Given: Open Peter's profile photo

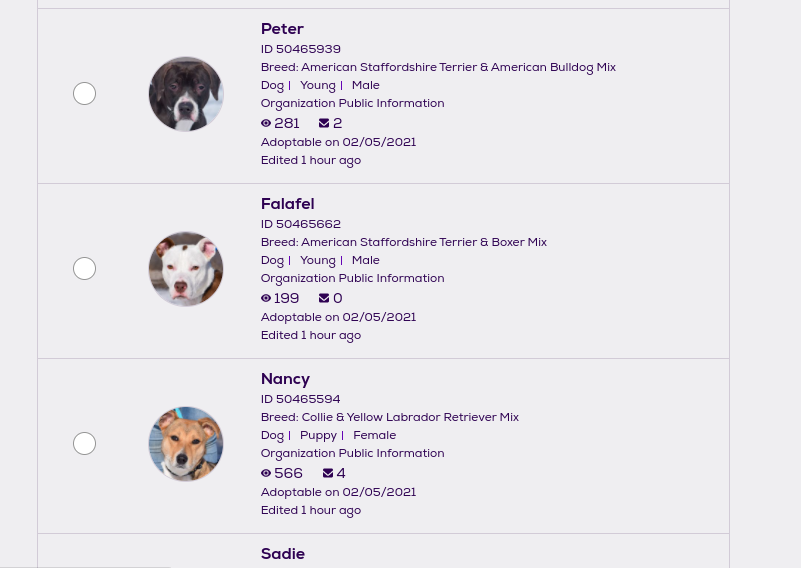Looking at the screenshot, I should click(x=186, y=94).
